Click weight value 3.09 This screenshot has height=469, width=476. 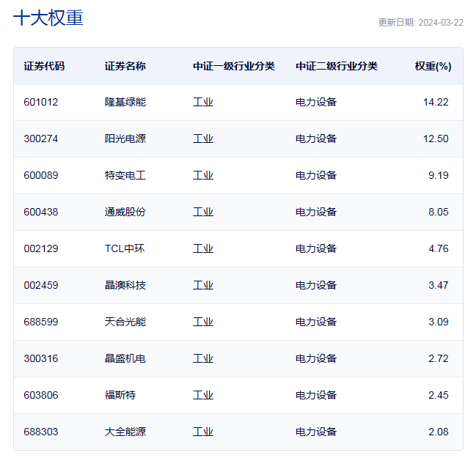tap(439, 322)
